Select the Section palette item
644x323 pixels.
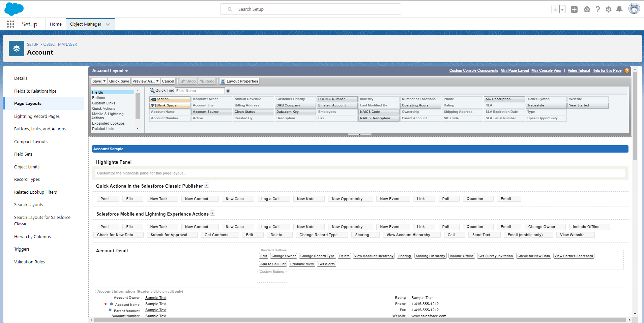(170, 99)
